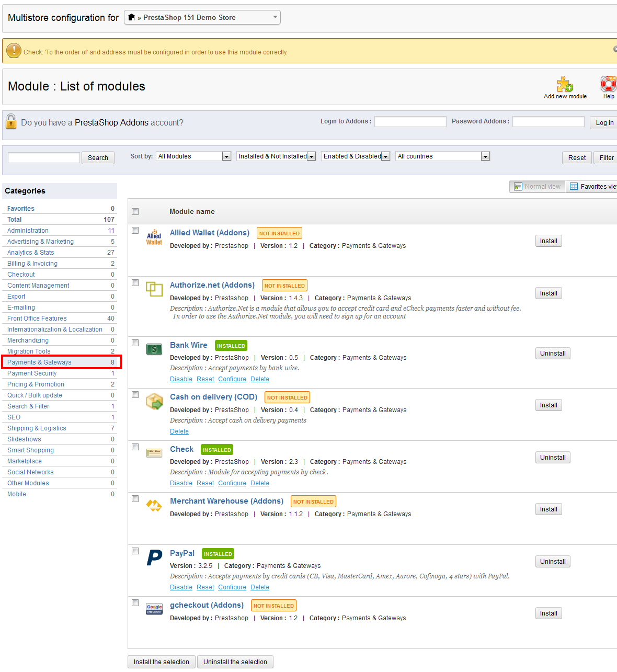Click the Add new module icon
This screenshot has width=617, height=672.
[x=565, y=85]
